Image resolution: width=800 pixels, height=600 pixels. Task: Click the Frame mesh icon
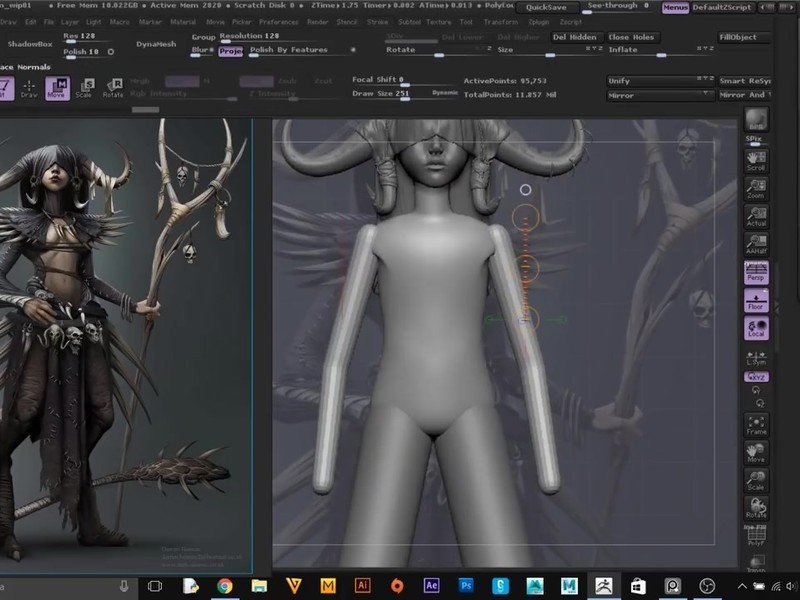click(756, 425)
